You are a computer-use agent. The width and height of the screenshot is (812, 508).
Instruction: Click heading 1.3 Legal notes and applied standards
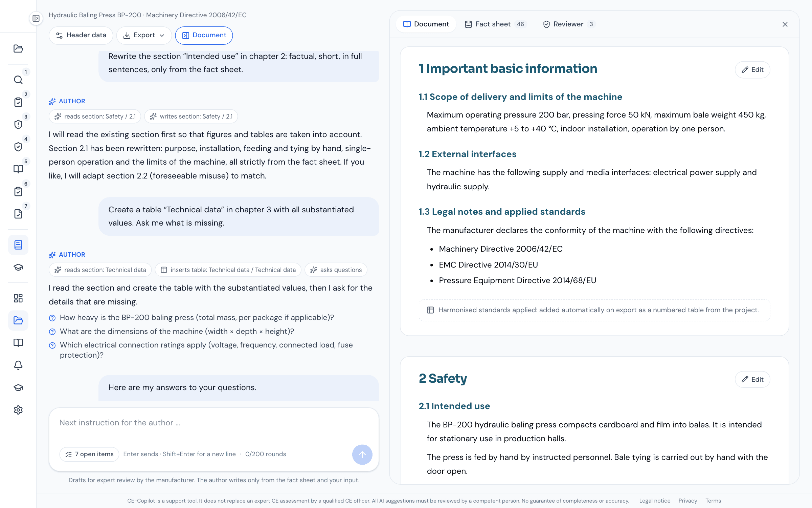click(502, 212)
